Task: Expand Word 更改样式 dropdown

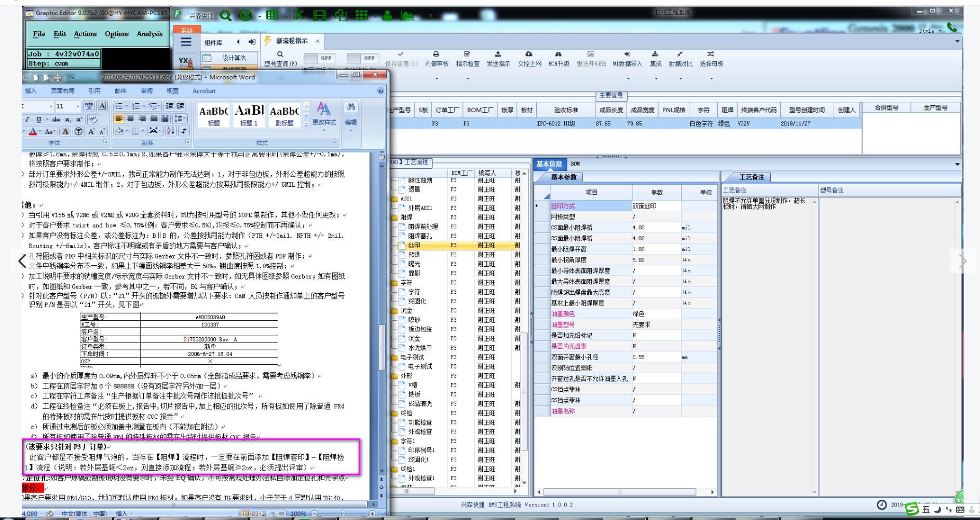Action: point(324,130)
